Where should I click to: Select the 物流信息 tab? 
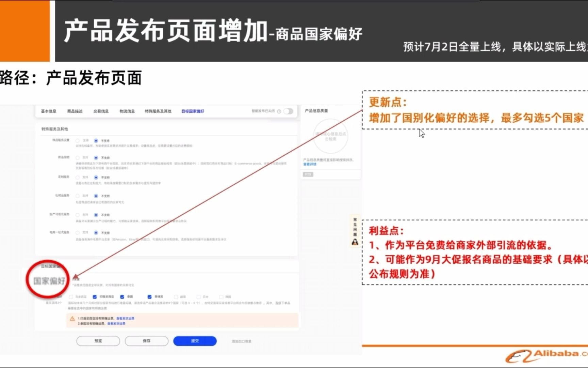pyautogui.click(x=127, y=111)
